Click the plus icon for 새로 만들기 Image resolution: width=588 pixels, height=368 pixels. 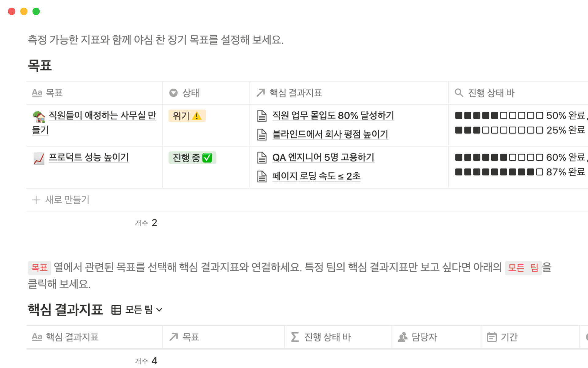pos(36,200)
